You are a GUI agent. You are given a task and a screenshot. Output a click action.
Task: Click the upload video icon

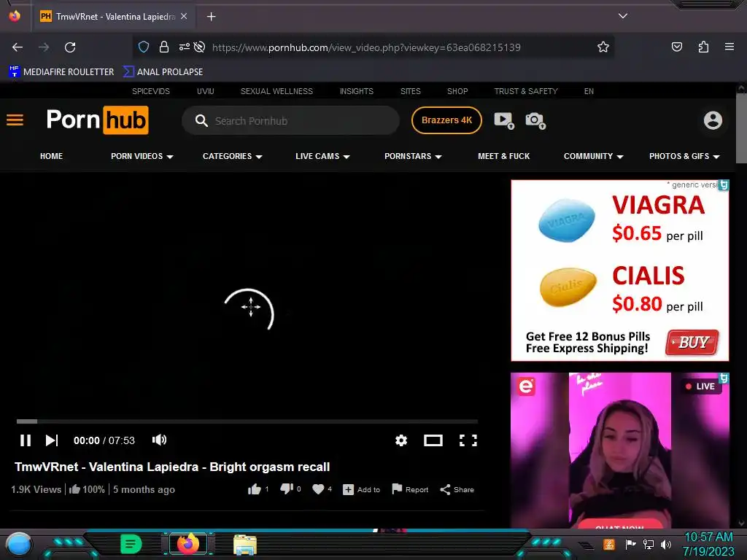click(x=504, y=120)
